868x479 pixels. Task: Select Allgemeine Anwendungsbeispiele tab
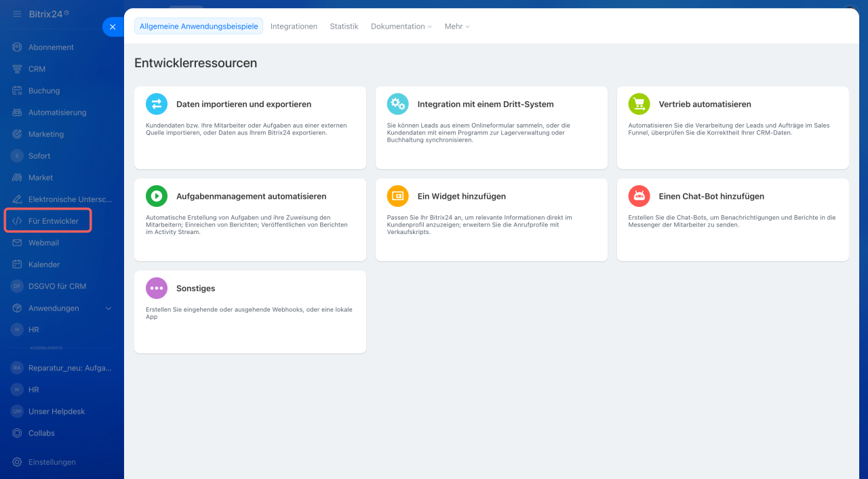point(199,26)
